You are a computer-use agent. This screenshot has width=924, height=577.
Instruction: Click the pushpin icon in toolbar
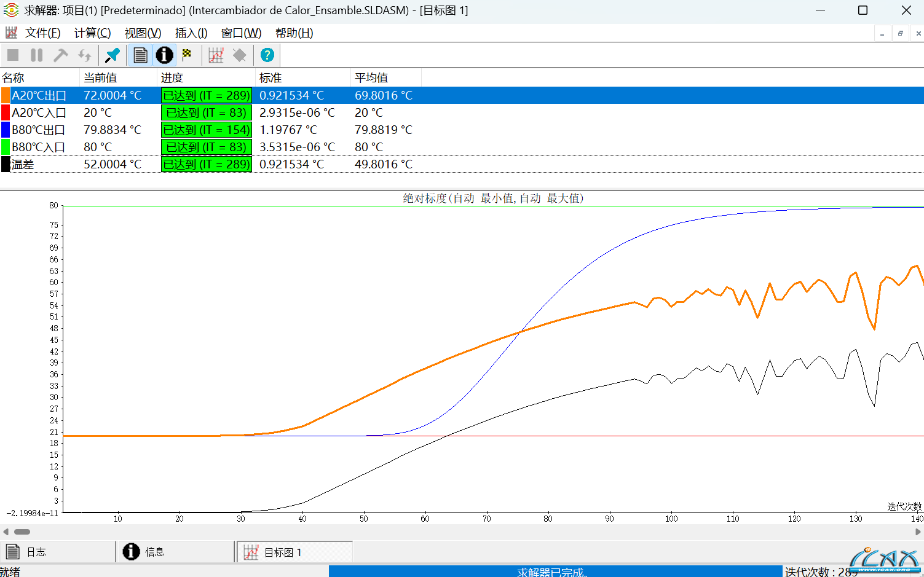pos(113,55)
